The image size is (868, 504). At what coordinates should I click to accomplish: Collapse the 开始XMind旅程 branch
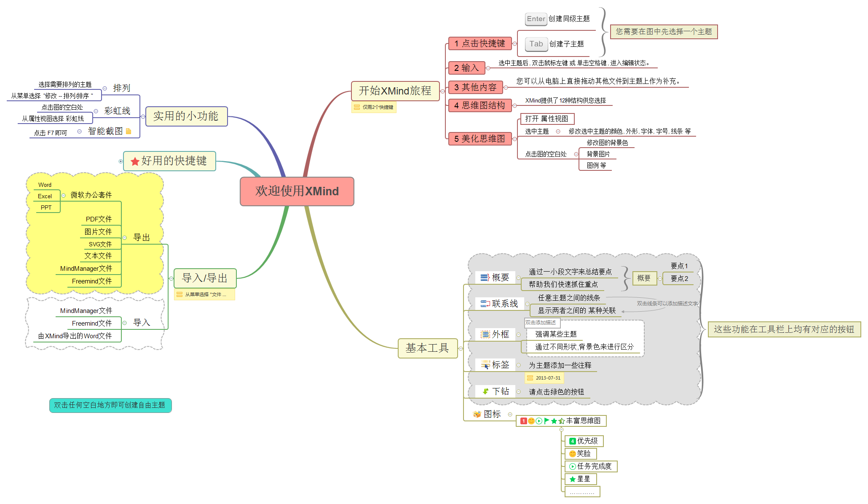click(x=442, y=91)
